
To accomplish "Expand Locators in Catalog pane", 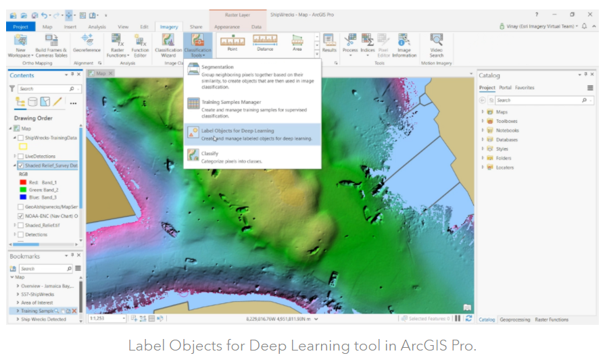I will tap(483, 167).
